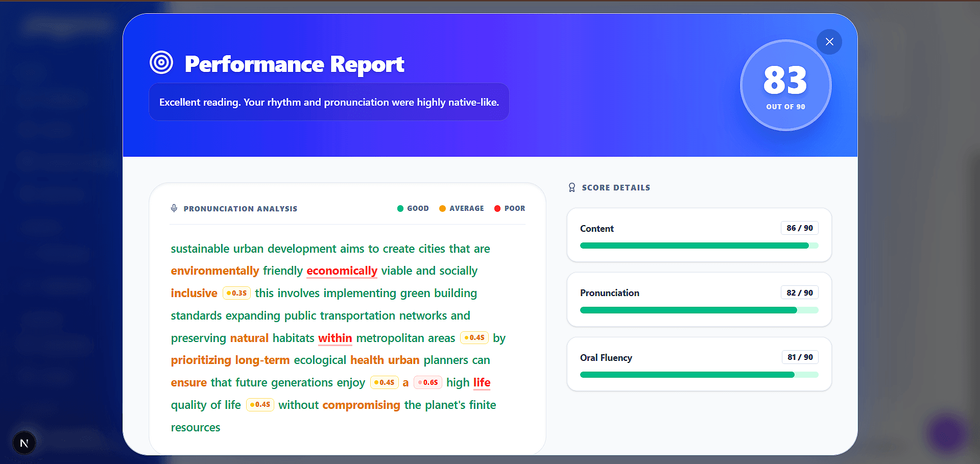Select the poorly pronounced word 'economically'
This screenshot has height=464, width=980.
point(342,271)
